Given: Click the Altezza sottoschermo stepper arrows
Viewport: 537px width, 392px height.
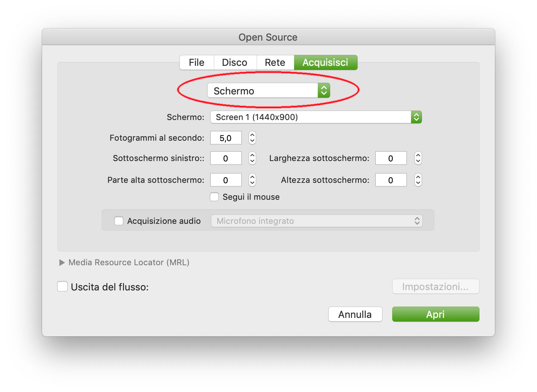Looking at the screenshot, I should [418, 180].
